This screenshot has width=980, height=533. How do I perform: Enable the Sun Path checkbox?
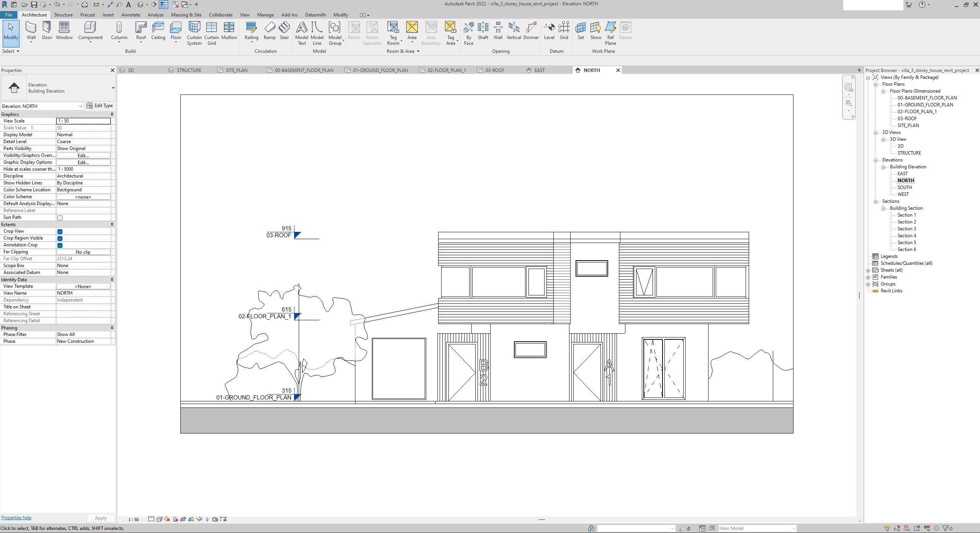click(60, 218)
